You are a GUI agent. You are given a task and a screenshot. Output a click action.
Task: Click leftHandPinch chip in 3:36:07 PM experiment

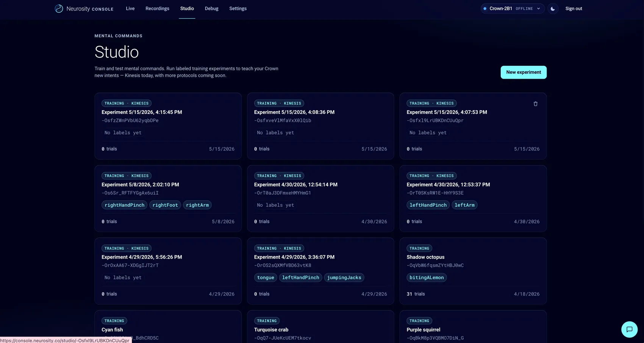click(x=301, y=278)
